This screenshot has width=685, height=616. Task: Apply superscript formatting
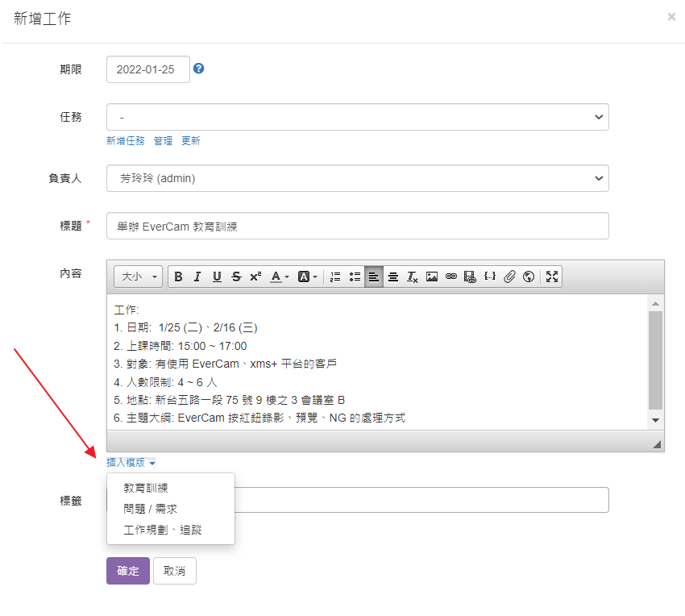point(255,277)
